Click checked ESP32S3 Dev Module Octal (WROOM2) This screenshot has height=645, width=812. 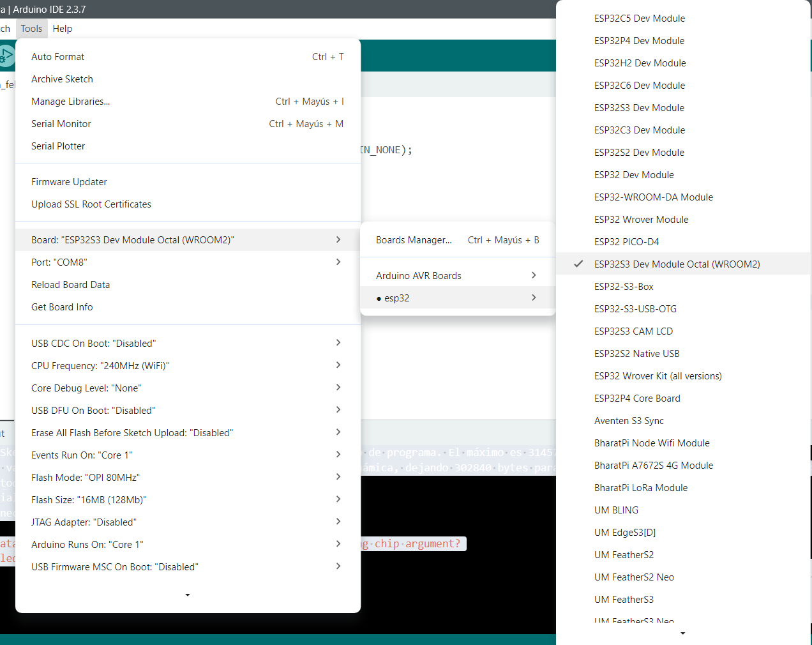pos(684,264)
